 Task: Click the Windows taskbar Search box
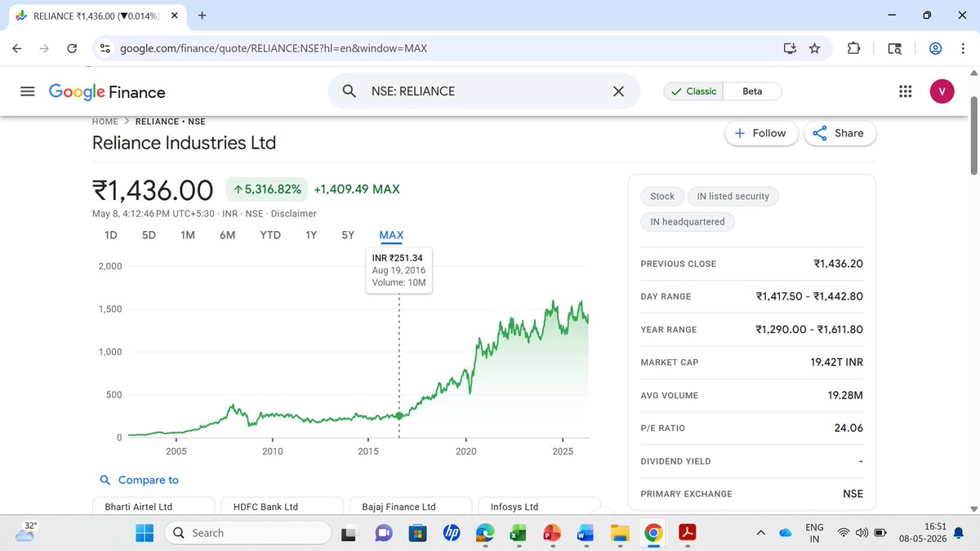(246, 533)
